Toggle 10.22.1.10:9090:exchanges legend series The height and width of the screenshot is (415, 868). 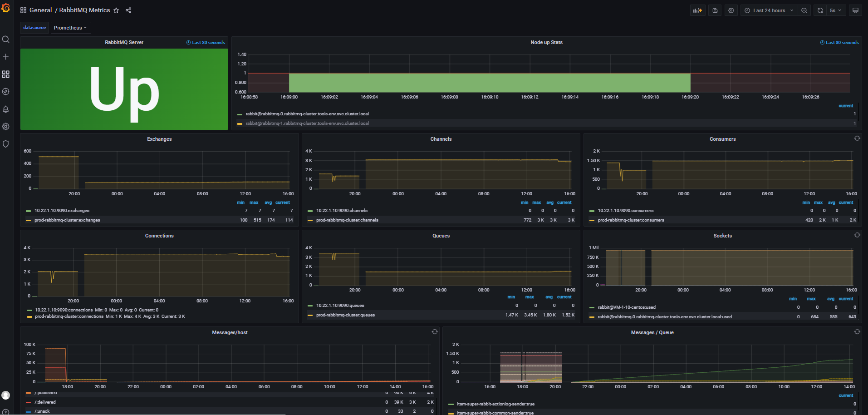click(62, 211)
